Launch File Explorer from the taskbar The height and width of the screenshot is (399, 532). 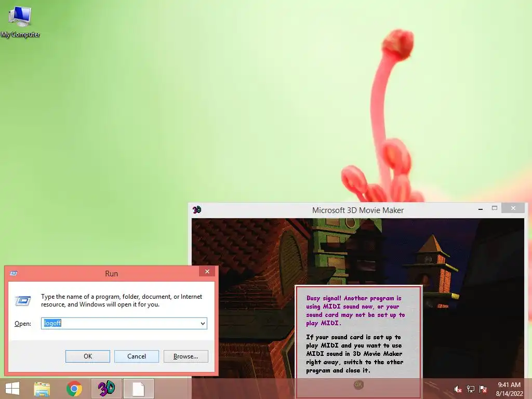42,389
